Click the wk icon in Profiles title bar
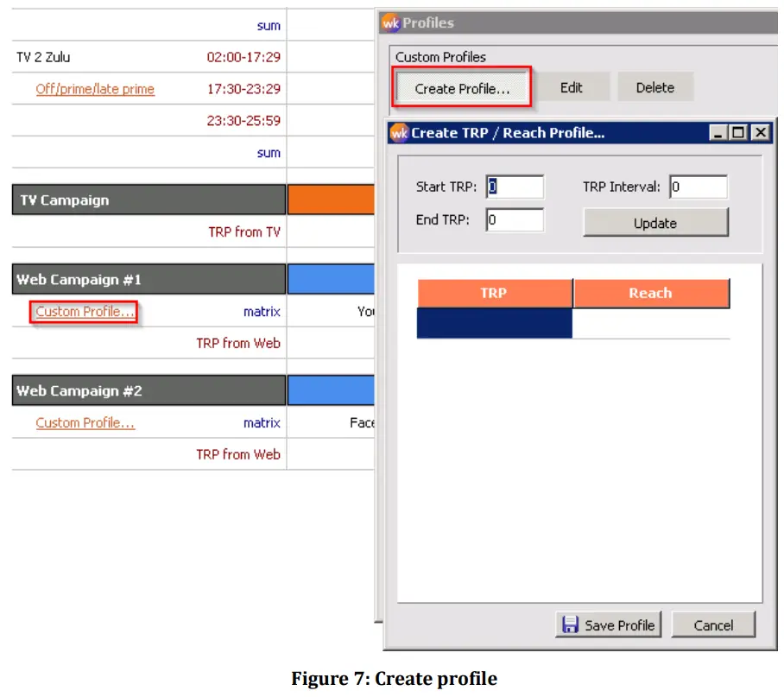 [393, 23]
